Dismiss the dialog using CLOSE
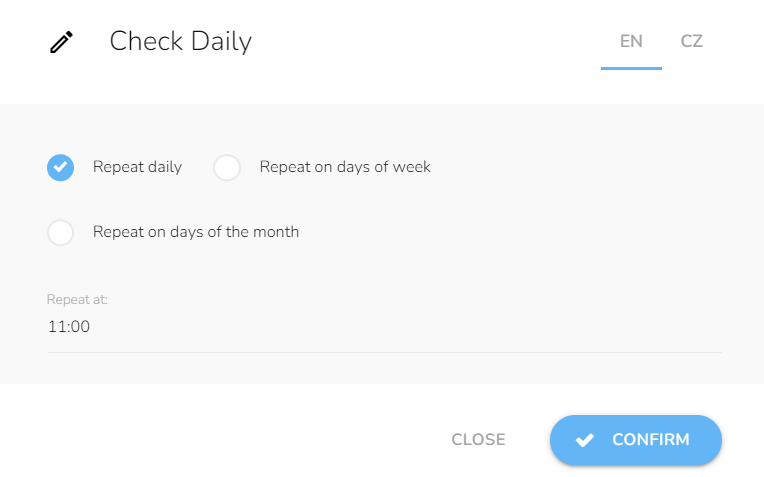 478,440
